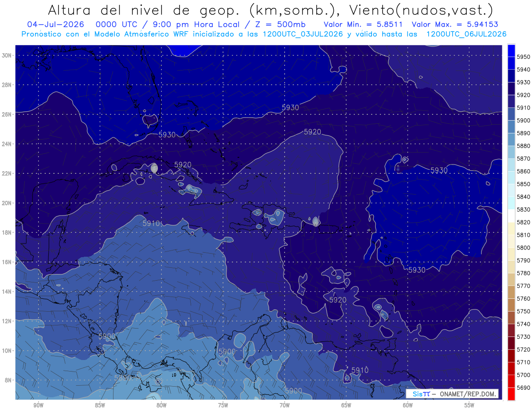Click the '5810' color bar value

pyautogui.click(x=524, y=235)
